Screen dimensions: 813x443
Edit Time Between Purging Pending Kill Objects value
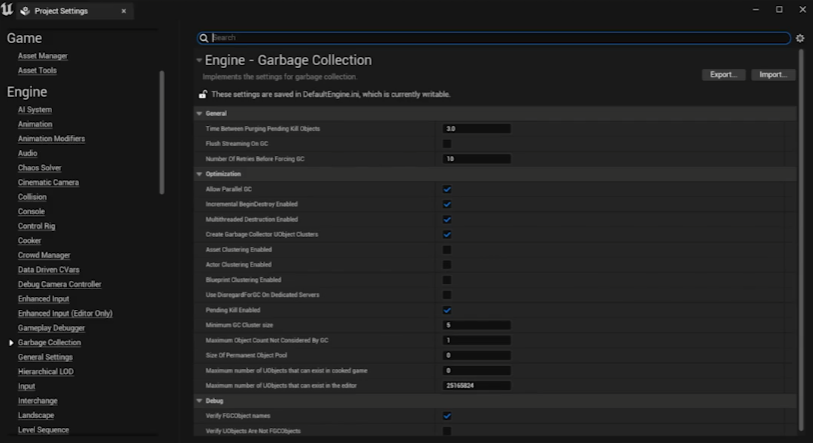476,129
